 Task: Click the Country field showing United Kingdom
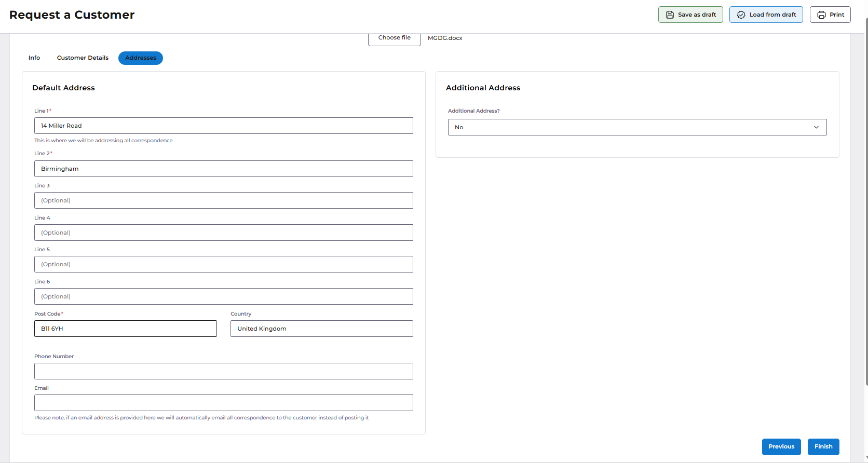322,329
